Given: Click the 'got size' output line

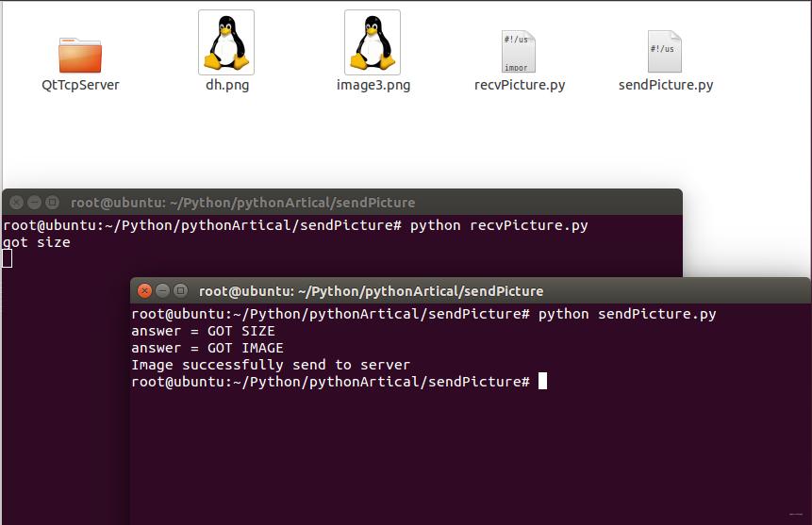Looking at the screenshot, I should tap(36, 242).
